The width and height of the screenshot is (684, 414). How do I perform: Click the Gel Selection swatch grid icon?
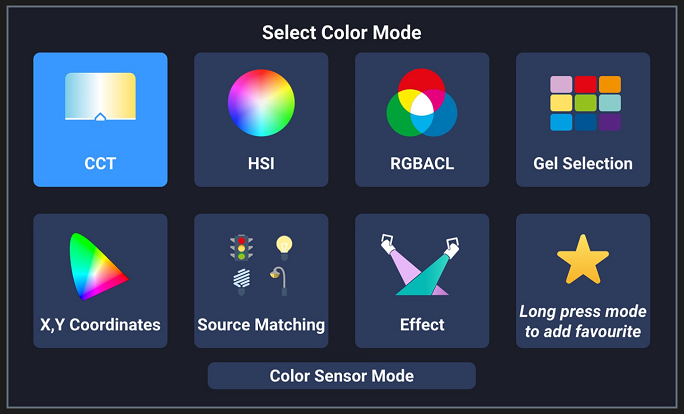(585, 103)
